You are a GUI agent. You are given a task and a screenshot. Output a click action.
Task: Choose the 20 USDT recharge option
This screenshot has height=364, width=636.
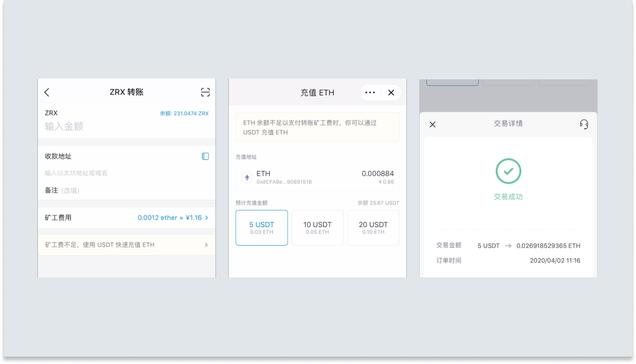coord(373,227)
